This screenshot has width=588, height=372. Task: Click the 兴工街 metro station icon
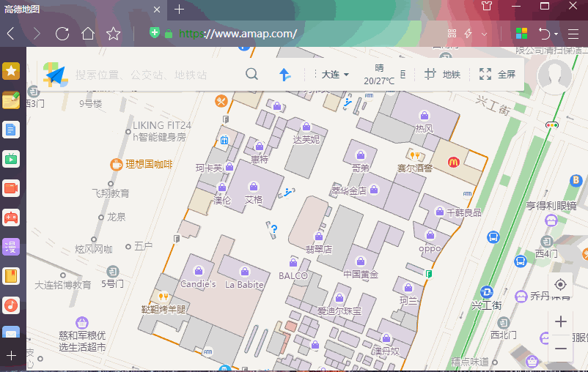[x=487, y=292]
